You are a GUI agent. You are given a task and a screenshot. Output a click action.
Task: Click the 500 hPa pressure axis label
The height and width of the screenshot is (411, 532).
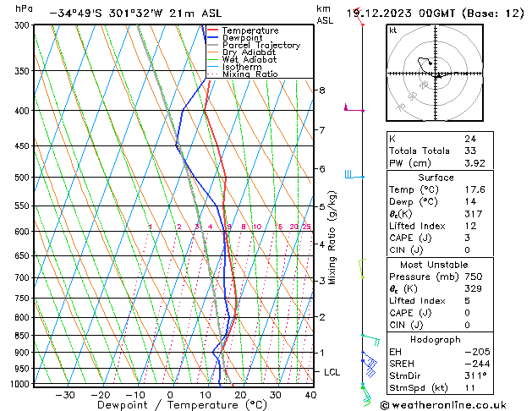point(24,178)
